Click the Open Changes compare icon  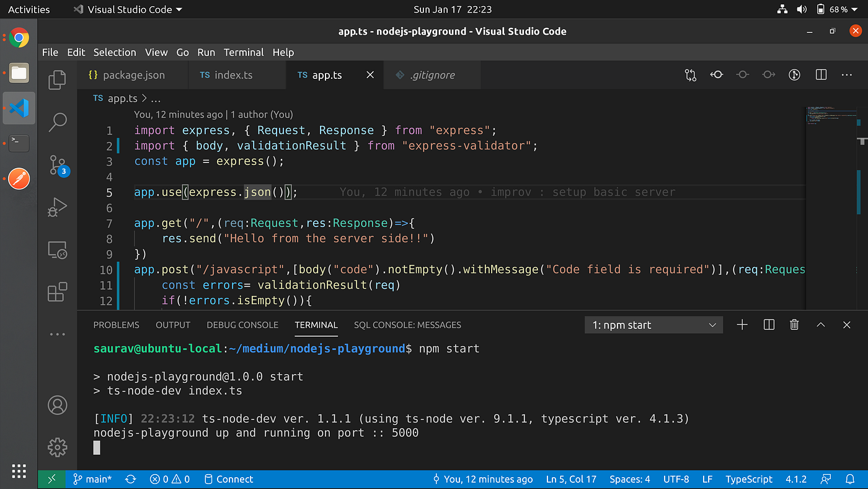click(691, 75)
